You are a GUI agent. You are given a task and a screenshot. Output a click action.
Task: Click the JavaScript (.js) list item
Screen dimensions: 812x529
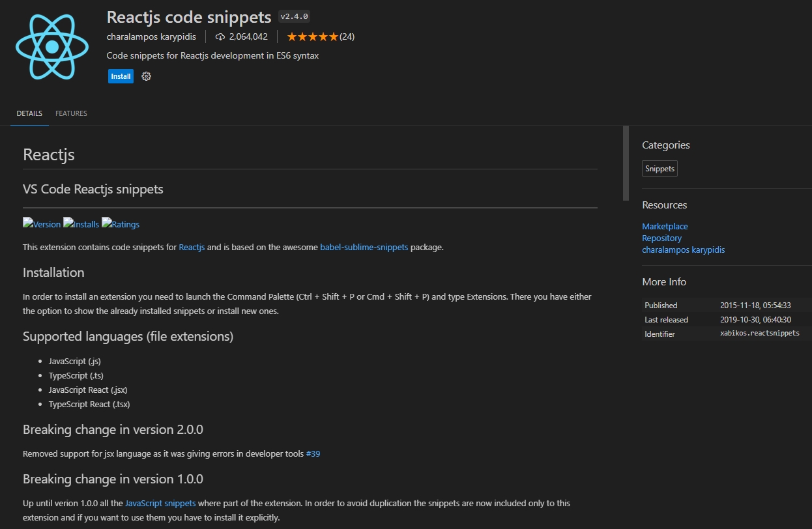click(x=75, y=361)
